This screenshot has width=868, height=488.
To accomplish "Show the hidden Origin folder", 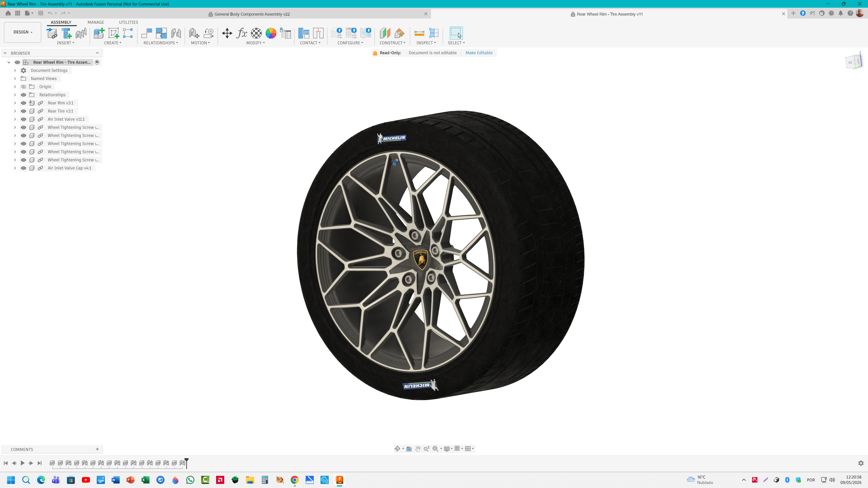I will [x=23, y=87].
